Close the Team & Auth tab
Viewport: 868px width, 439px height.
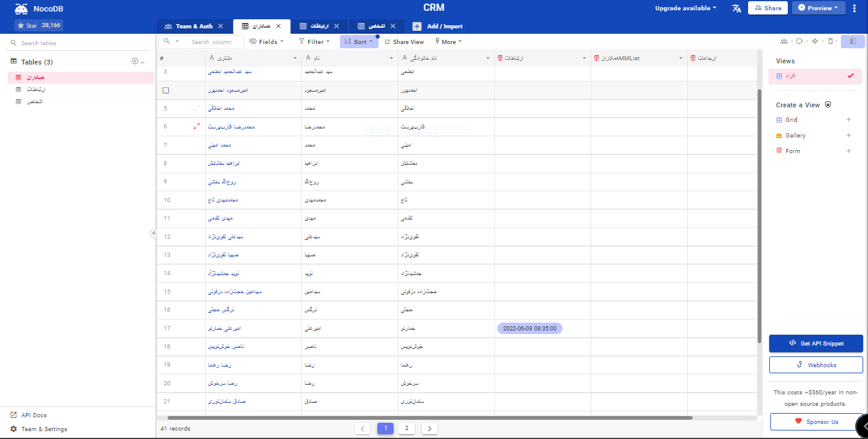[220, 27]
